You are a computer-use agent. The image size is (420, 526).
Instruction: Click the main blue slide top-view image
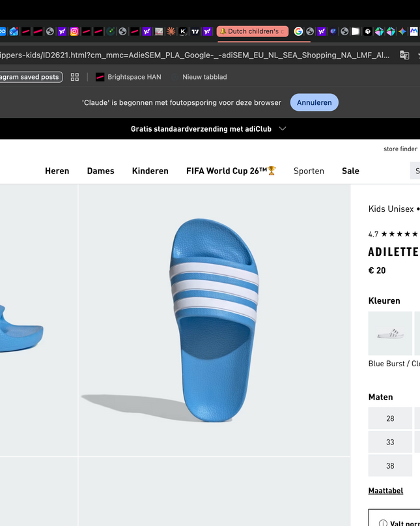pos(214,321)
